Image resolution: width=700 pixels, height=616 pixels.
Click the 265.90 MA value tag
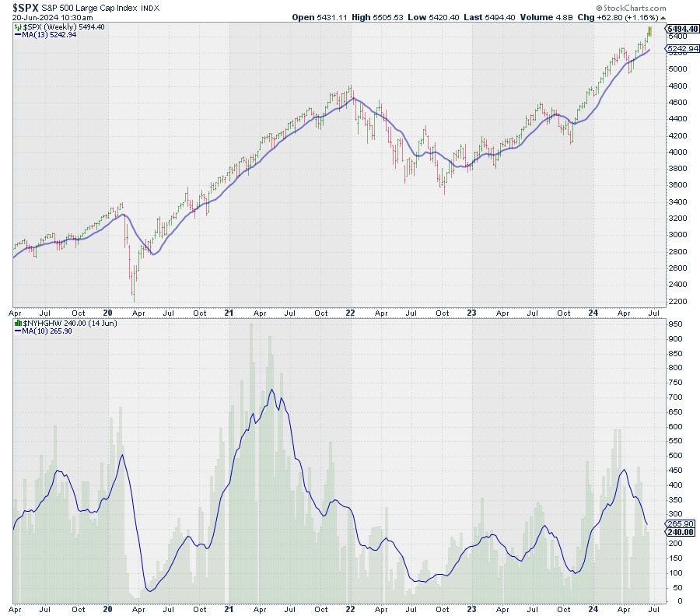pos(679,523)
